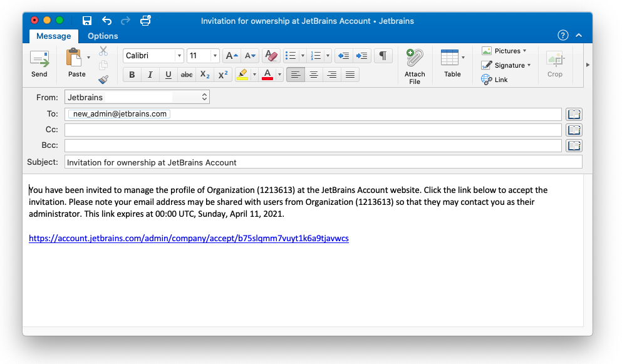Toggle italic formatting

coord(150,75)
